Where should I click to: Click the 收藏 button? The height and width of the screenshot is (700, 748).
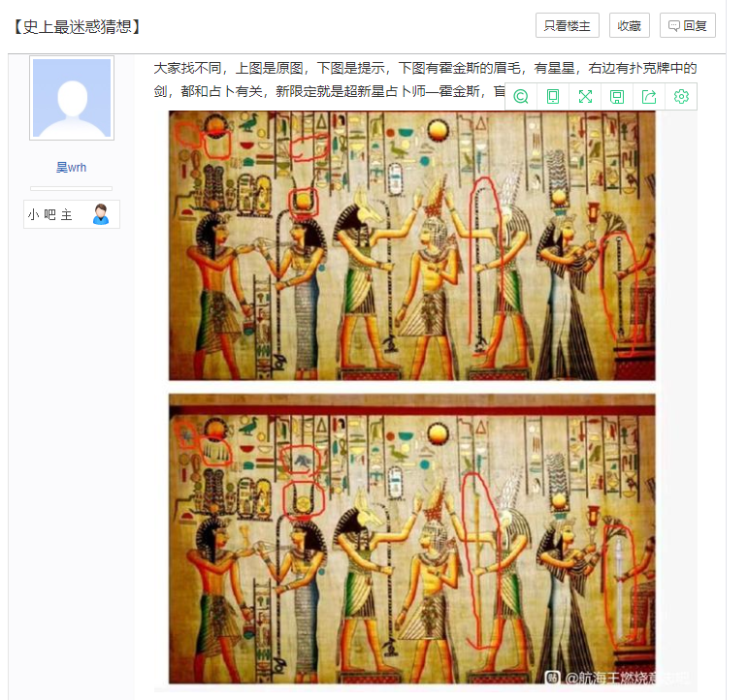tap(630, 25)
